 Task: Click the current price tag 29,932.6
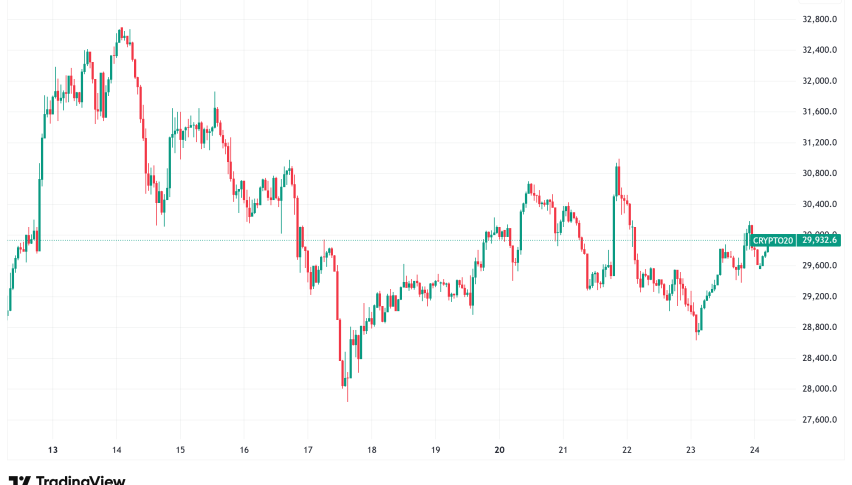coord(820,240)
